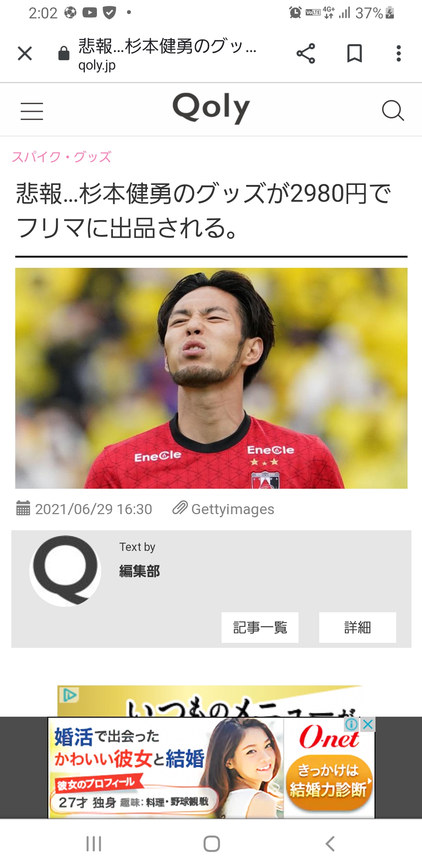Open Android recent apps button
This screenshot has height=868, width=422.
click(94, 844)
